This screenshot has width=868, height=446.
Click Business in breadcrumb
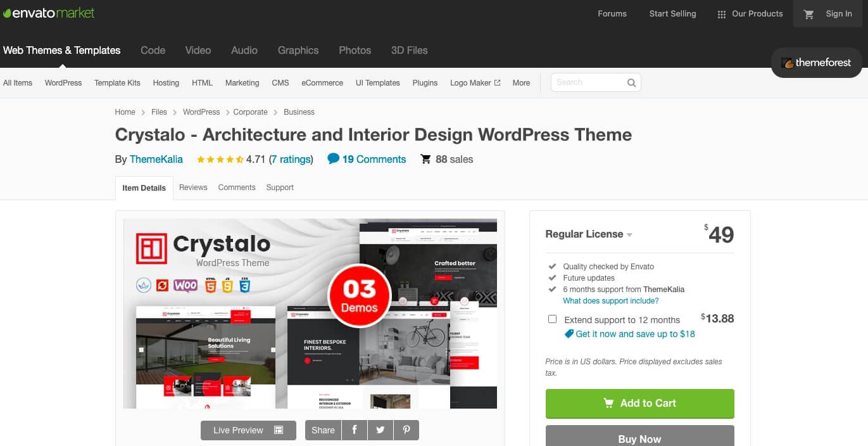(299, 112)
